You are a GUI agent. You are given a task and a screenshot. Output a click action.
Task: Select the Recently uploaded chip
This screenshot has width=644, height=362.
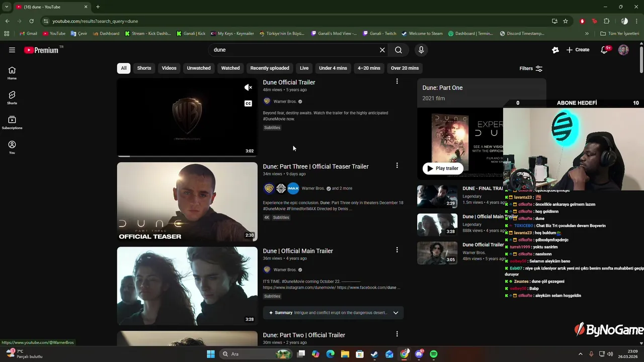pyautogui.click(x=270, y=68)
